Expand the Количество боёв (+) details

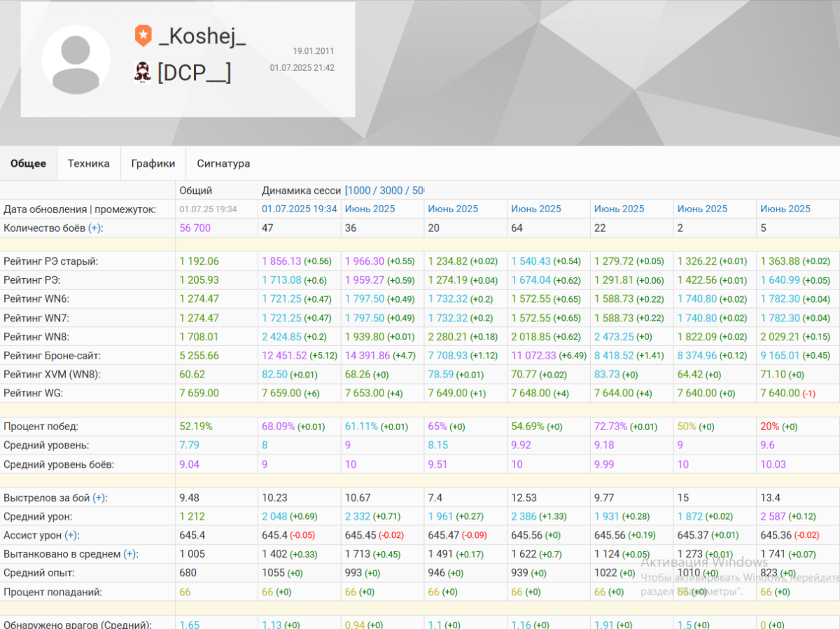94,228
